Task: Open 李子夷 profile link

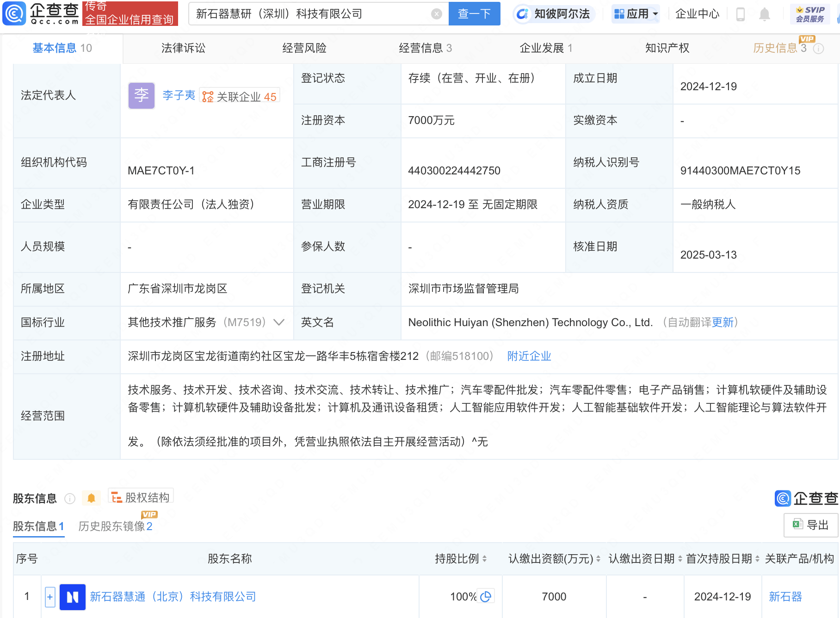Action: 179,95
